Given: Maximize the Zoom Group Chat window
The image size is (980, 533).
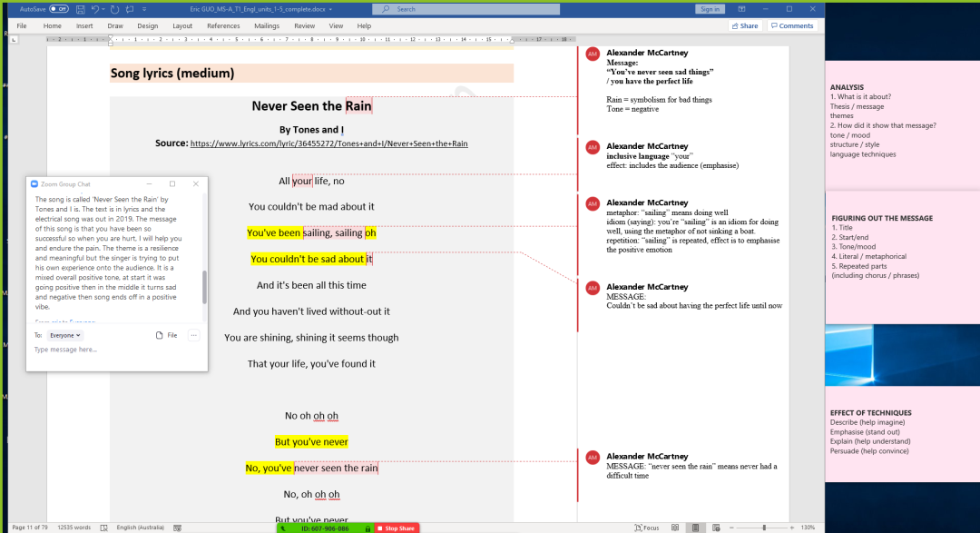Looking at the screenshot, I should (172, 184).
